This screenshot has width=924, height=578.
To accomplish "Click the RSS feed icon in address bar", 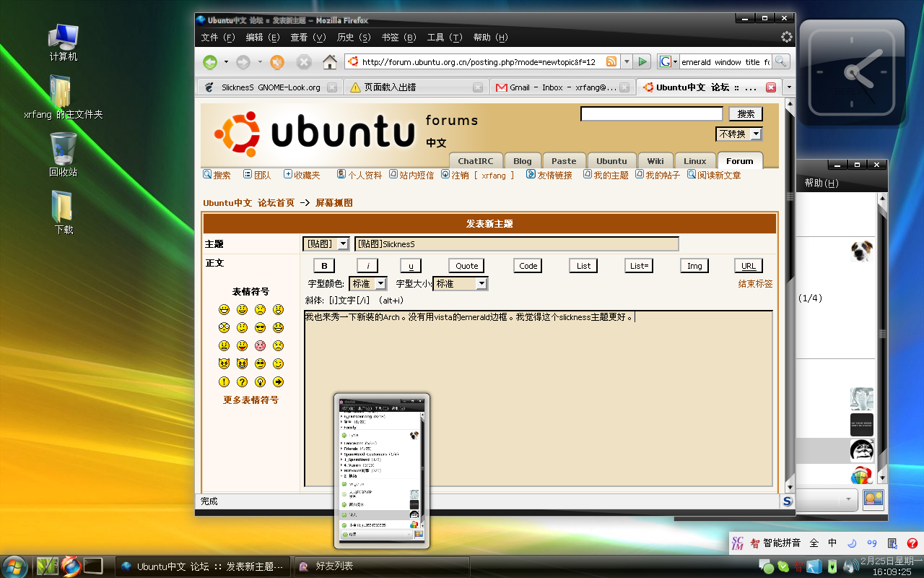I will coord(611,62).
